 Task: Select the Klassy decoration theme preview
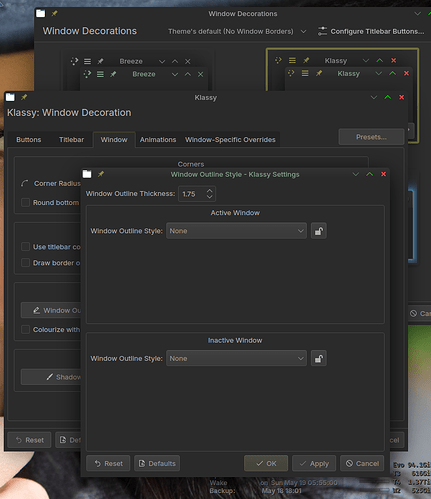click(342, 70)
